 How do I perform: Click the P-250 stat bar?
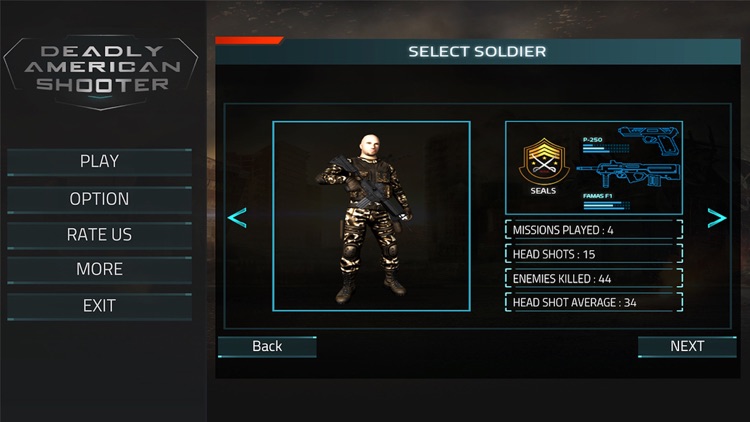[x=606, y=149]
